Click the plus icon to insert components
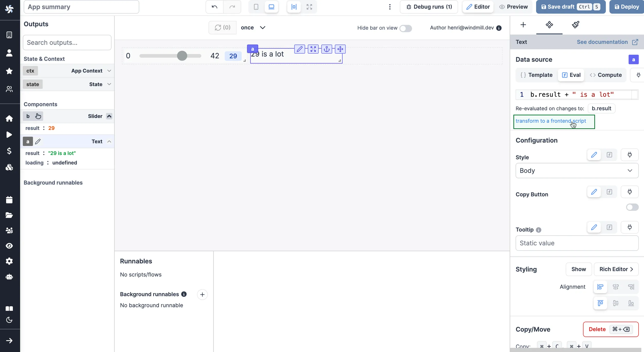644x352 pixels. [x=523, y=25]
